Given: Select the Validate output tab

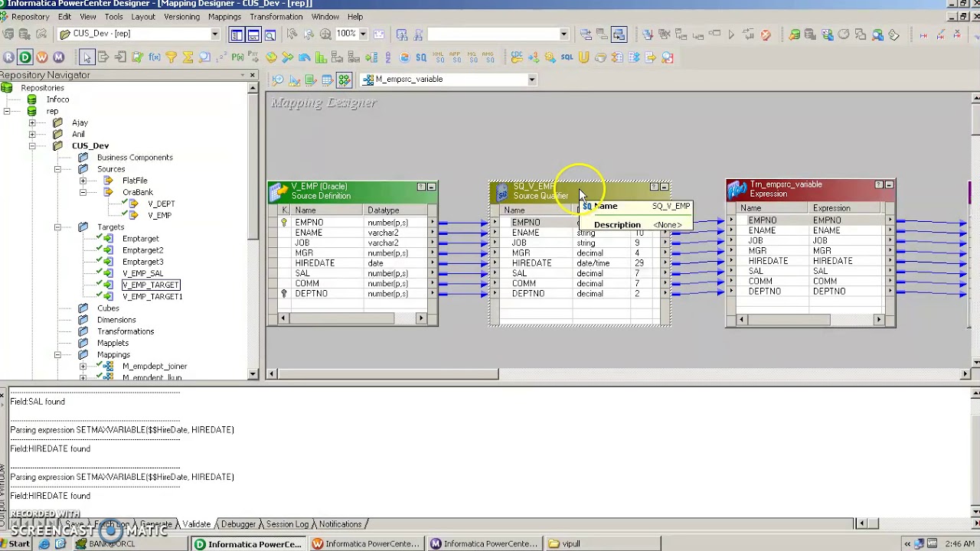Looking at the screenshot, I should click(x=197, y=524).
